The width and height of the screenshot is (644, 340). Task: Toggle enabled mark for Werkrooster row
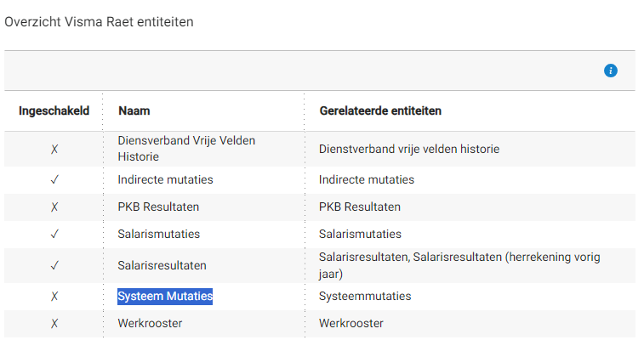point(54,323)
